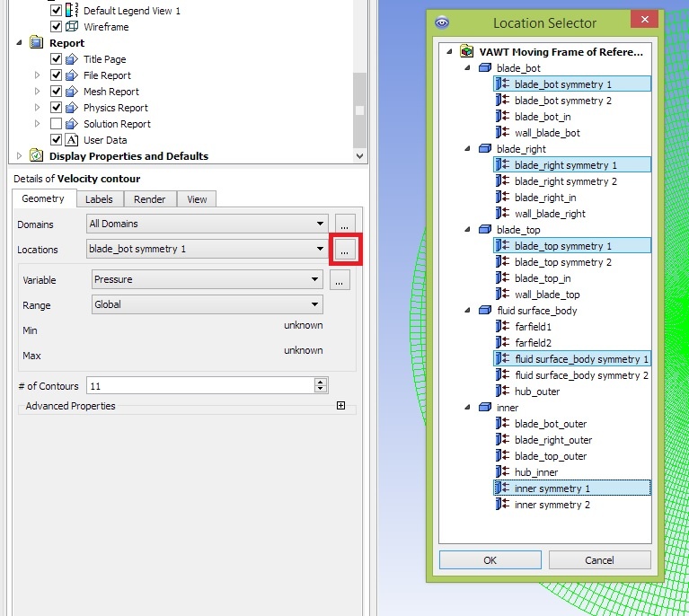The height and width of the screenshot is (616, 689).
Task: Switch to the Geometry tab
Action: point(43,198)
